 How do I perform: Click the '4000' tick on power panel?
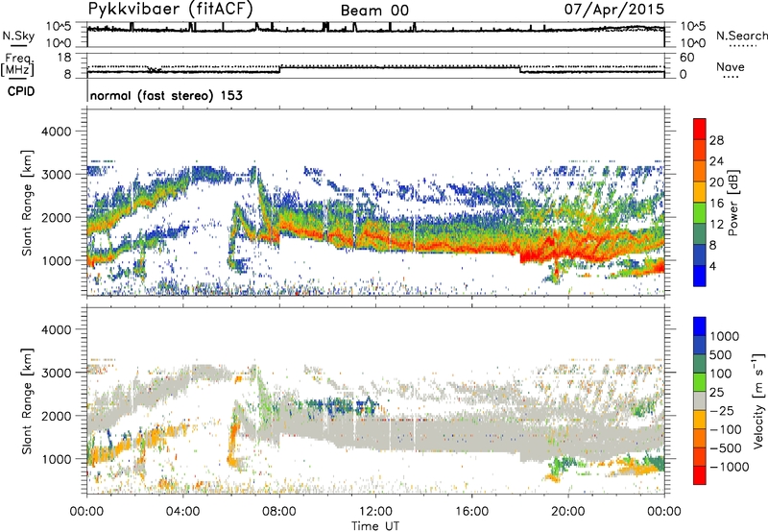tap(56, 132)
